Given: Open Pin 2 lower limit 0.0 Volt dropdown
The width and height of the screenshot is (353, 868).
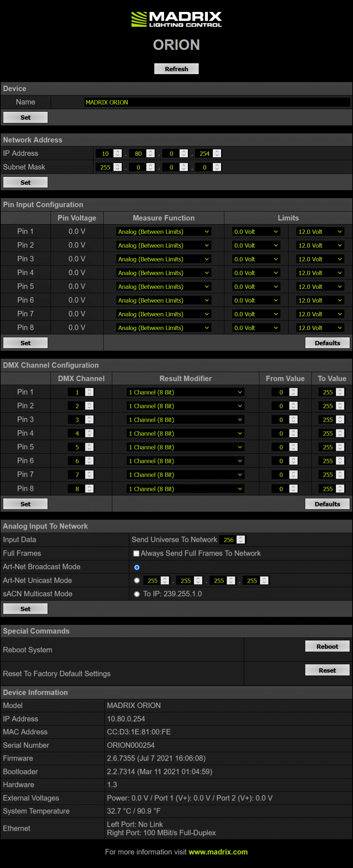Looking at the screenshot, I should 256,245.
